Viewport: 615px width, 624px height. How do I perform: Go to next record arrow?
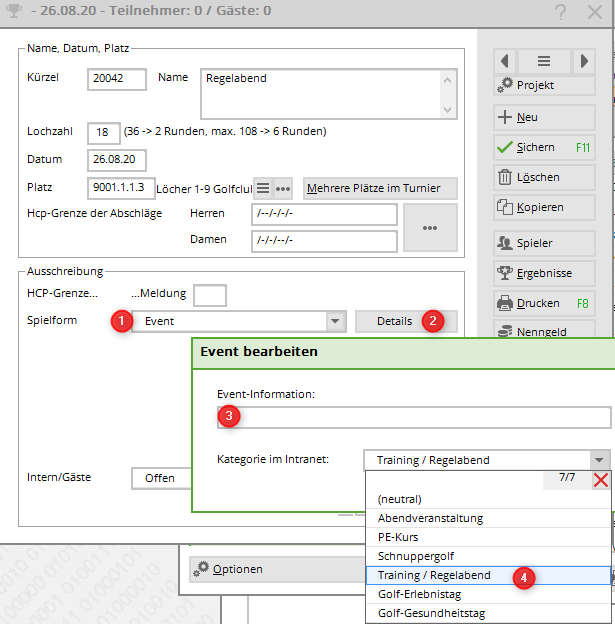(x=584, y=61)
